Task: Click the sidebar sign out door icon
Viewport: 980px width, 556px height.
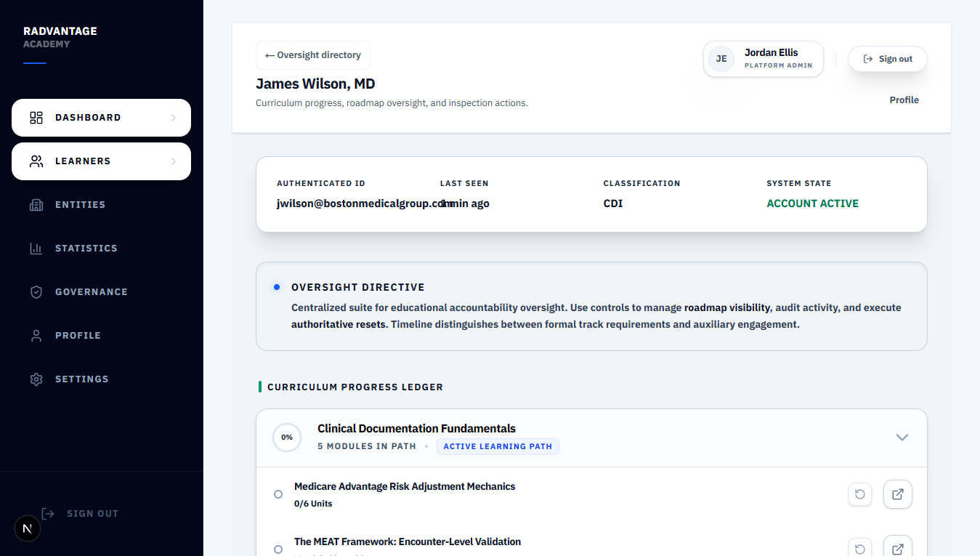Action: pos(48,514)
